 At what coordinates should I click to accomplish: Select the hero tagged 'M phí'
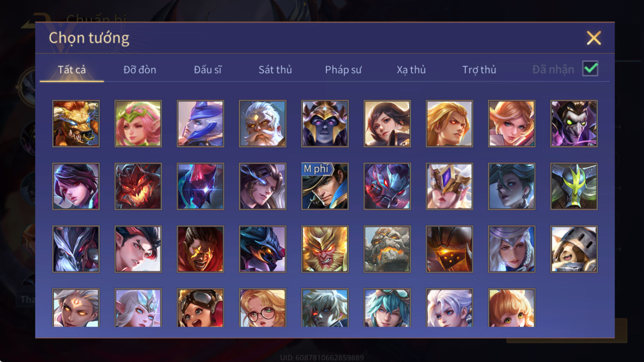coord(325,186)
